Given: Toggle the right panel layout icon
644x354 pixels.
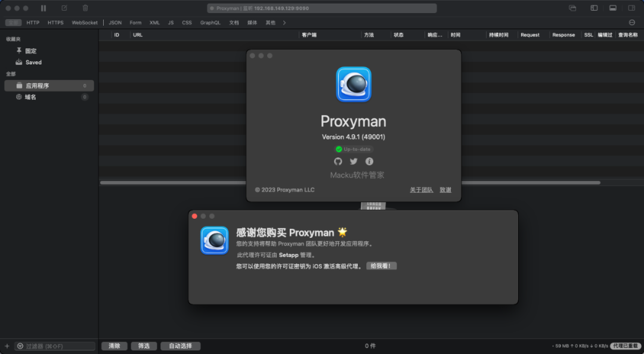Looking at the screenshot, I should (631, 8).
